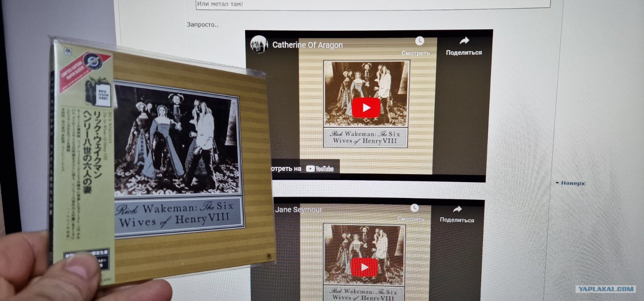Click share arrow on Catherine Of Aragon video
The width and height of the screenshot is (644, 301).
click(x=464, y=41)
